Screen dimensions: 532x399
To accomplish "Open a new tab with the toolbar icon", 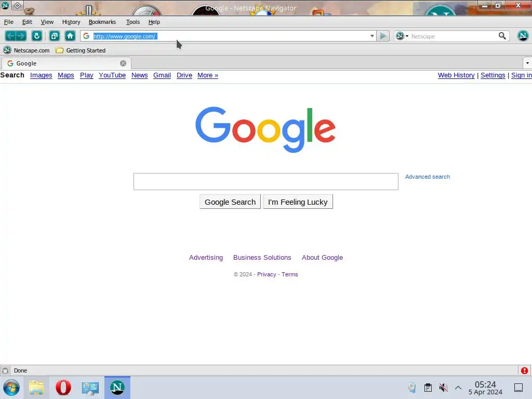I will 54,36.
